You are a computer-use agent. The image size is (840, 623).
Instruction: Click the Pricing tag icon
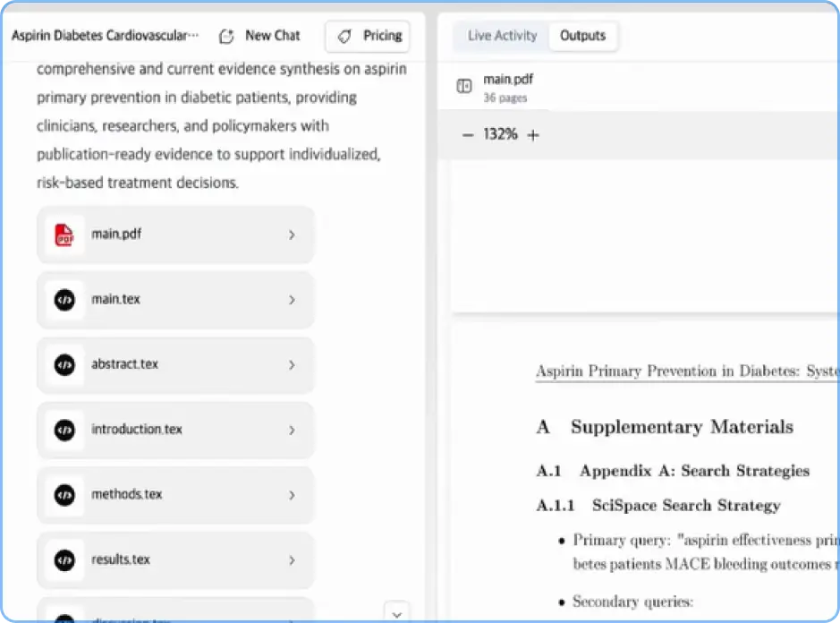click(344, 36)
